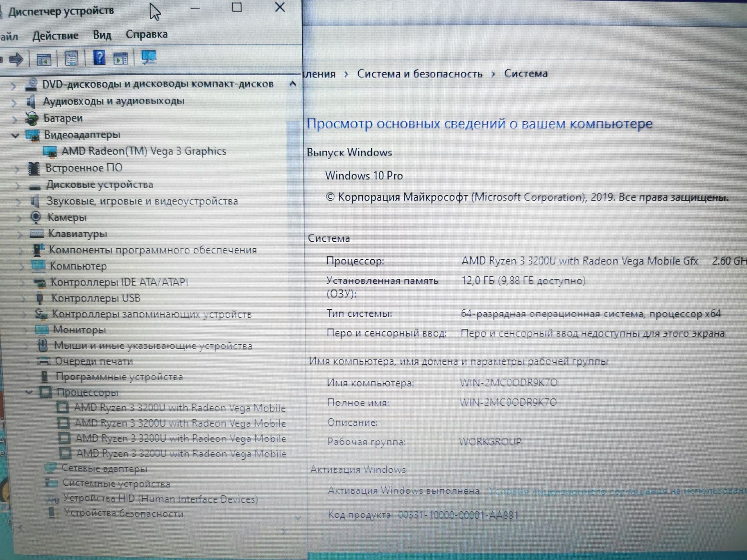Screen dimensions: 747x560
Task: Click scan for hardware changes monitor icon
Action: [x=149, y=57]
